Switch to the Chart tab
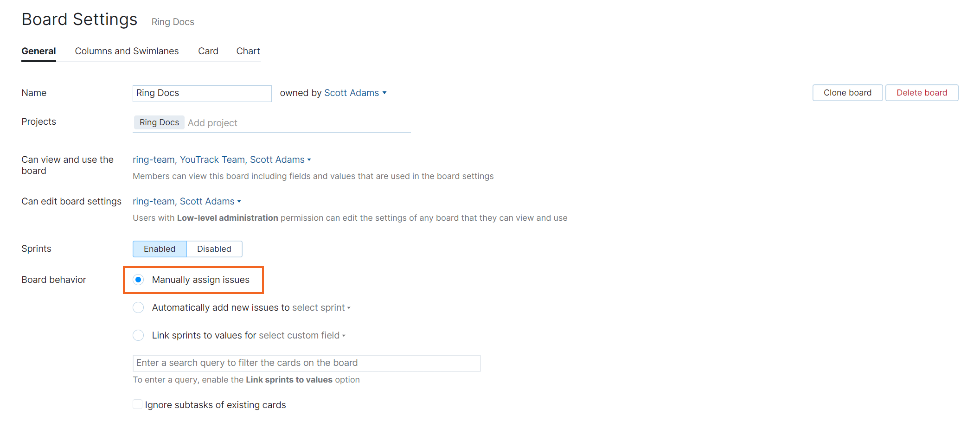The height and width of the screenshot is (428, 980). pyautogui.click(x=248, y=51)
